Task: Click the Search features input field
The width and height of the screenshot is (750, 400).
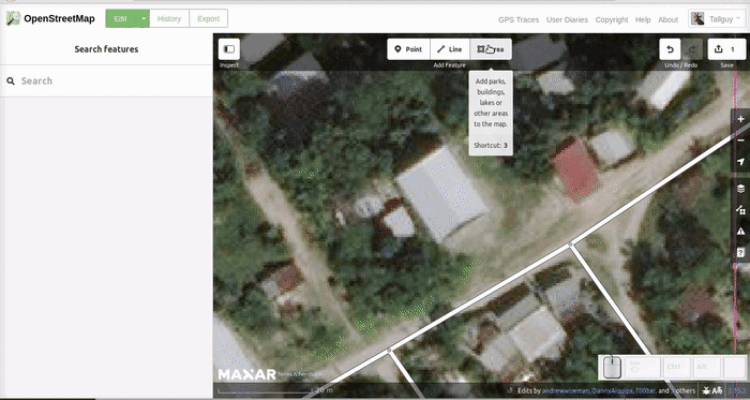Action: pyautogui.click(x=110, y=81)
